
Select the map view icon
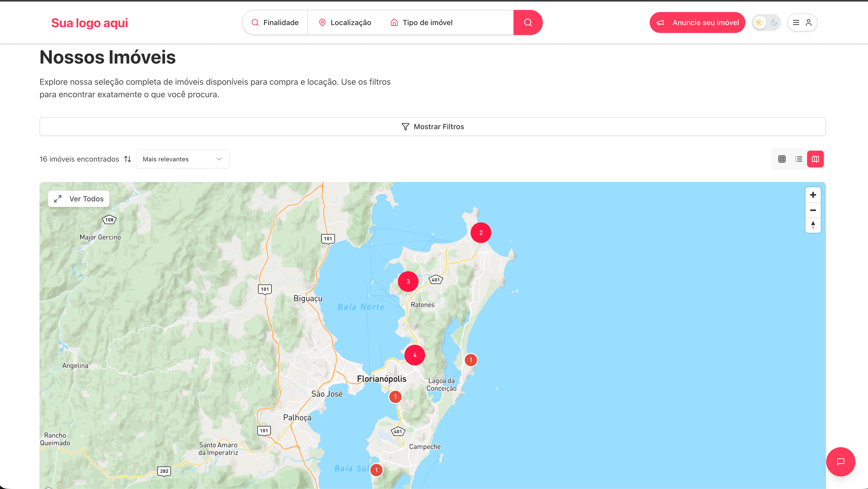[816, 159]
